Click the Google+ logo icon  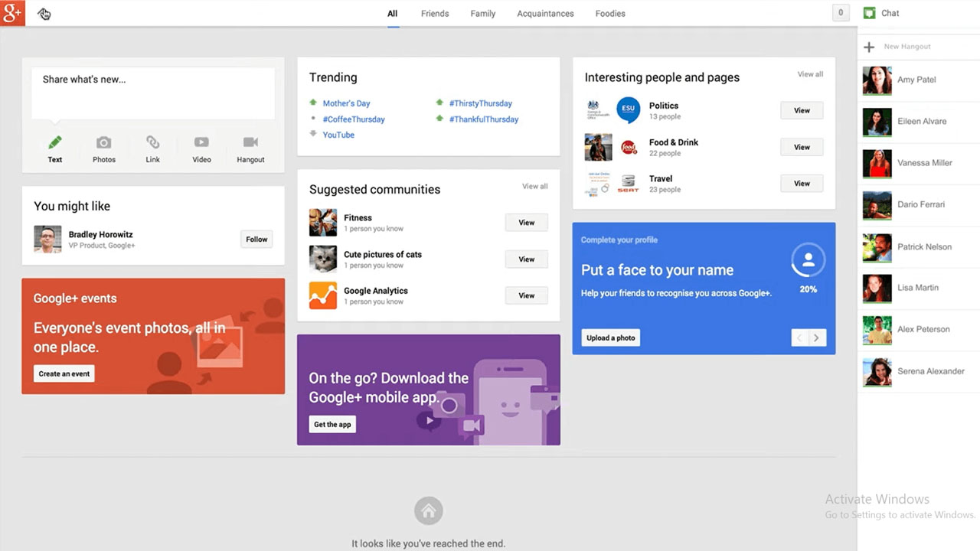pos(12,13)
